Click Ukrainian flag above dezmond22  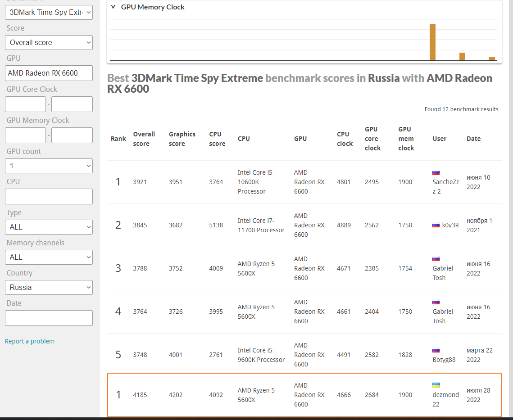click(436, 385)
